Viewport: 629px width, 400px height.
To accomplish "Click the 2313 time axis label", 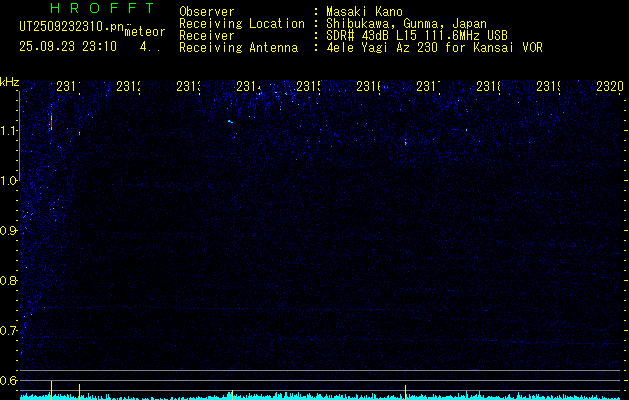I will [x=188, y=86].
